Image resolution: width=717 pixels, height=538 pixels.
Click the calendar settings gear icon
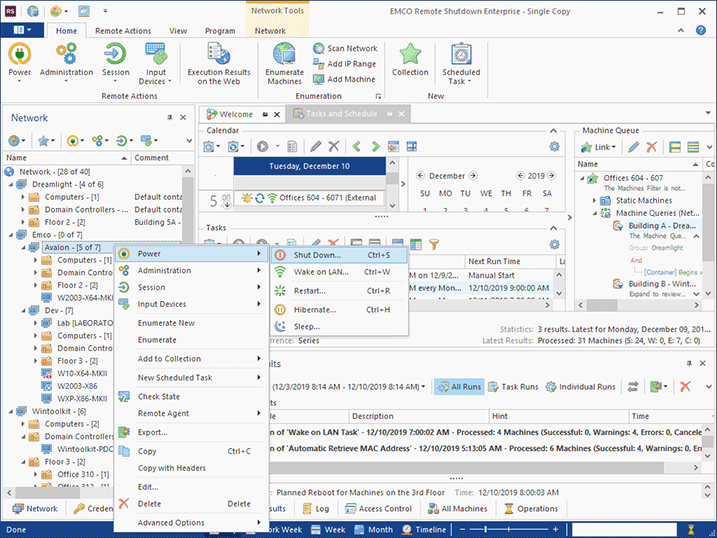coord(553,147)
